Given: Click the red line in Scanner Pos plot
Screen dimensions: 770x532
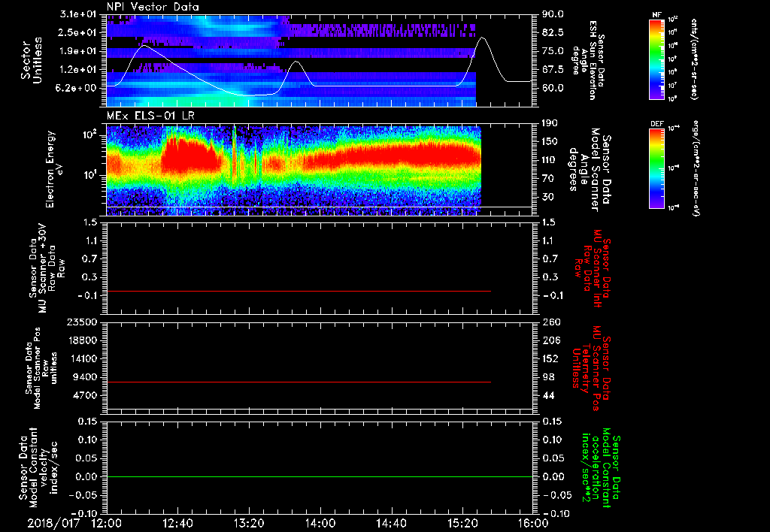Looking at the screenshot, I should click(299, 382).
